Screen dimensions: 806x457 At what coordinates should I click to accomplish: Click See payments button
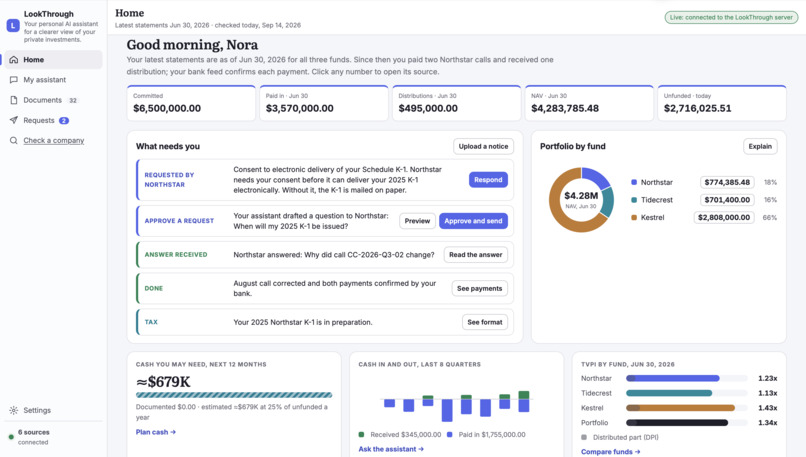click(x=479, y=288)
